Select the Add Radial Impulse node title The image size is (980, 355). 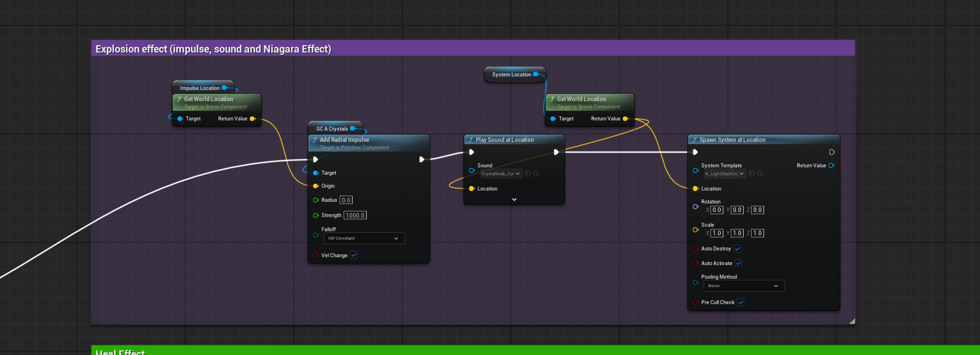[x=344, y=140]
